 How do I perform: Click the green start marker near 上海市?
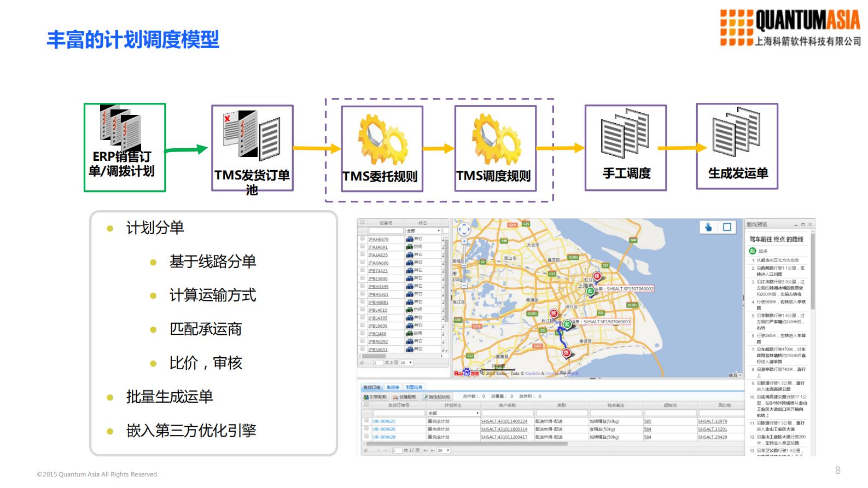coord(590,292)
